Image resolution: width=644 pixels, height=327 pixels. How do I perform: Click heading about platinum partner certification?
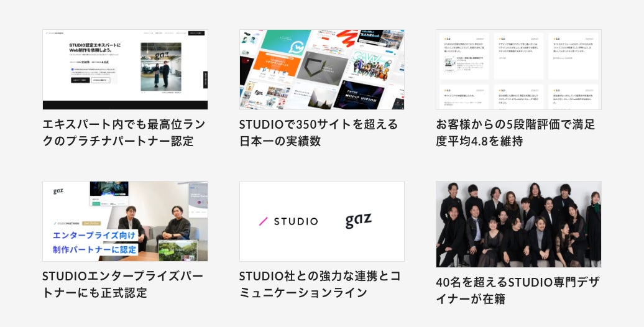pos(124,132)
